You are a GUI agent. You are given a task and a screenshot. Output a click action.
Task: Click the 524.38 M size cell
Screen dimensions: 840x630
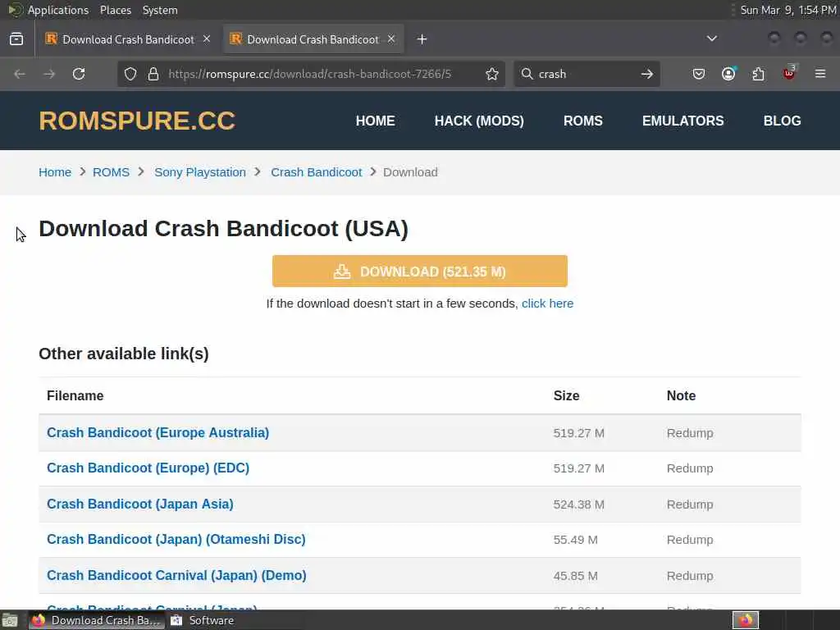[578, 504]
